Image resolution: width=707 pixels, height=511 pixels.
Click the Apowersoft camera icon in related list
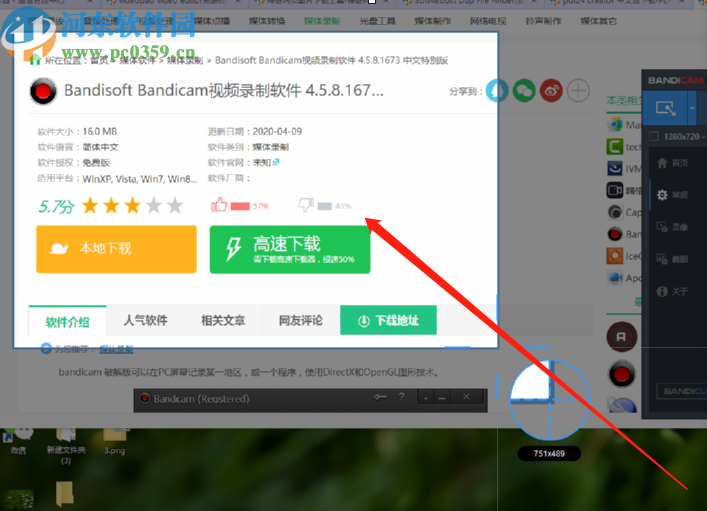pyautogui.click(x=615, y=277)
